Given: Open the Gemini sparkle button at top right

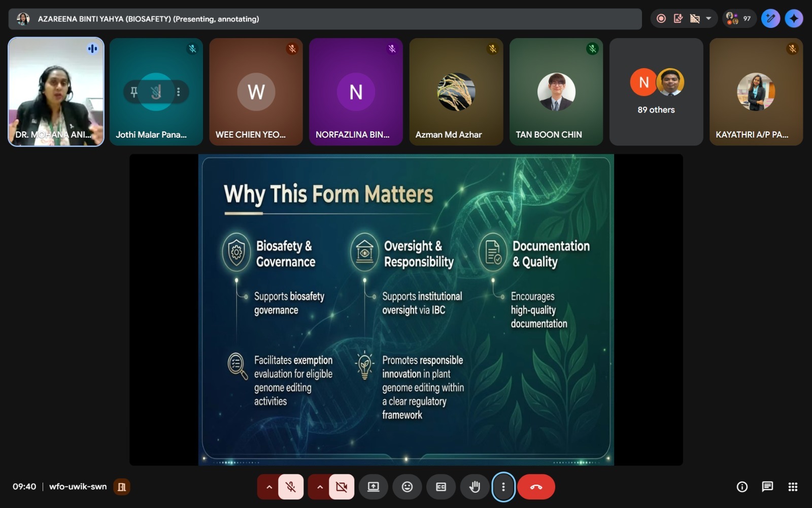Looking at the screenshot, I should pos(794,19).
